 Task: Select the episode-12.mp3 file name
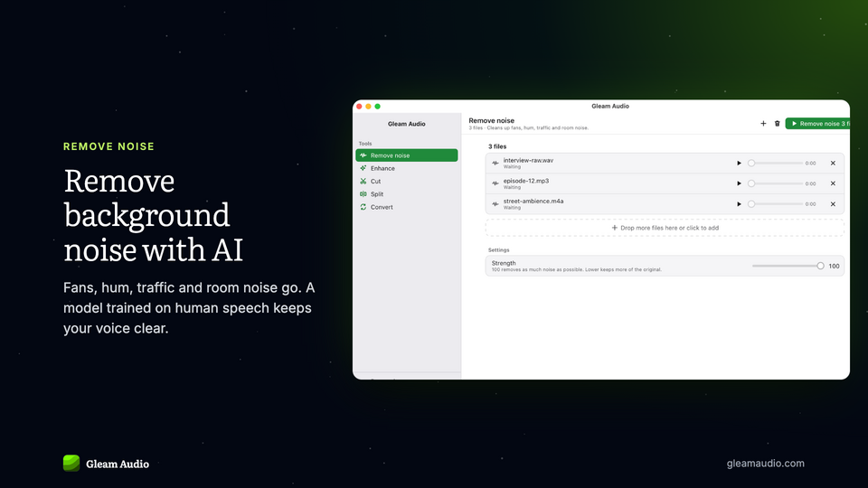tap(526, 181)
